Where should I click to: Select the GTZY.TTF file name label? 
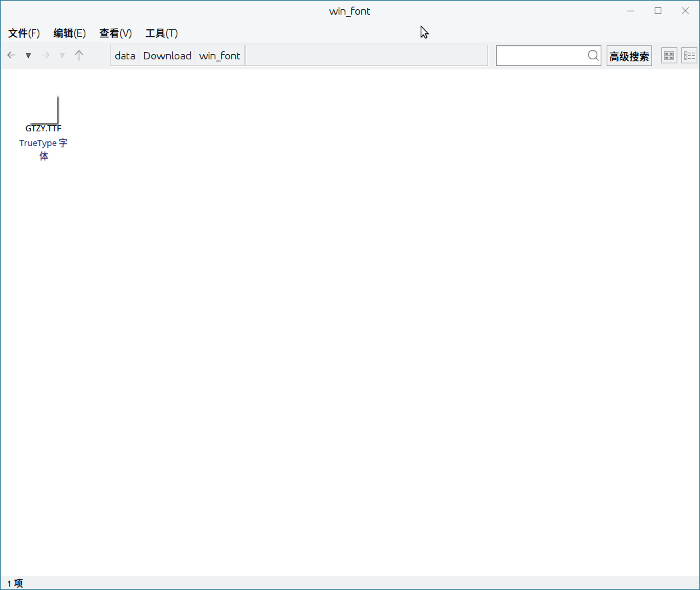tap(43, 129)
